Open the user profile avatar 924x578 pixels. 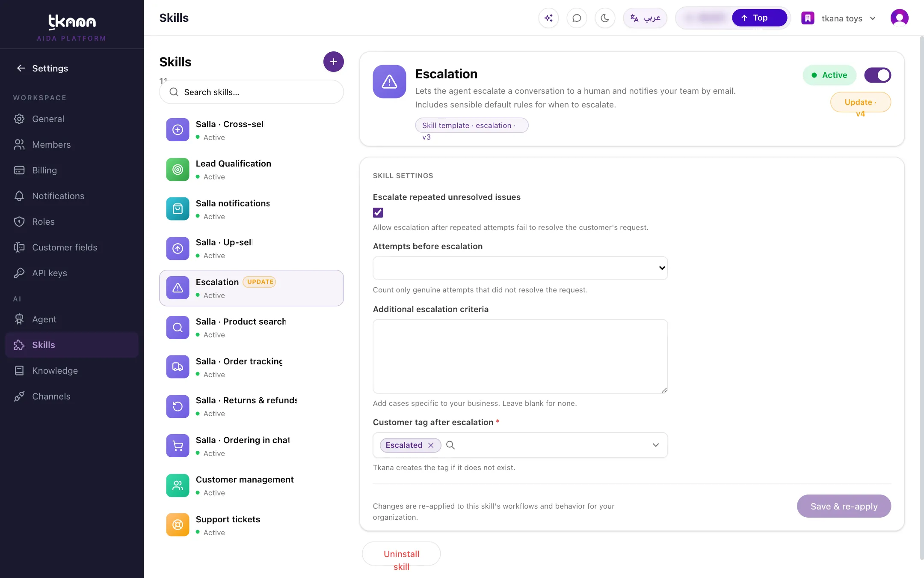(899, 18)
